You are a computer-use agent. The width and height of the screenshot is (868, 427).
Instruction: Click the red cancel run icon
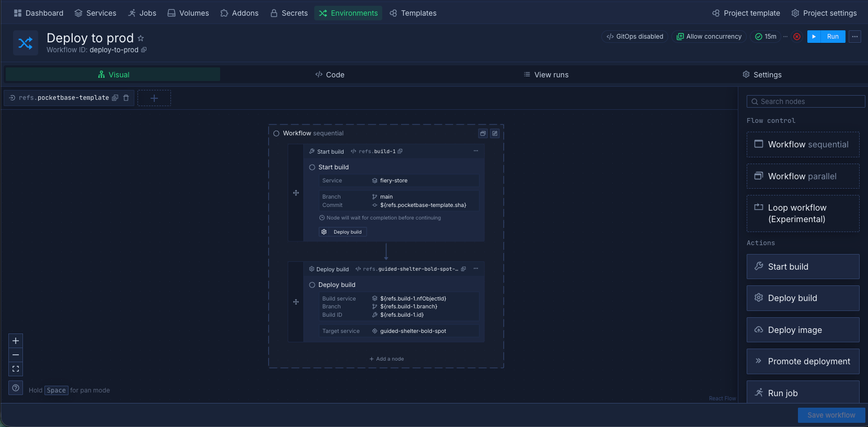click(x=797, y=37)
